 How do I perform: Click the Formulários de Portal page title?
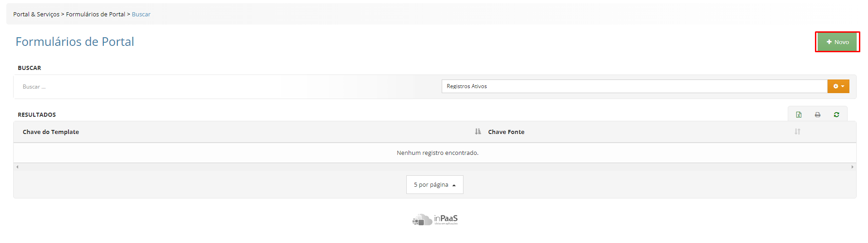(75, 42)
